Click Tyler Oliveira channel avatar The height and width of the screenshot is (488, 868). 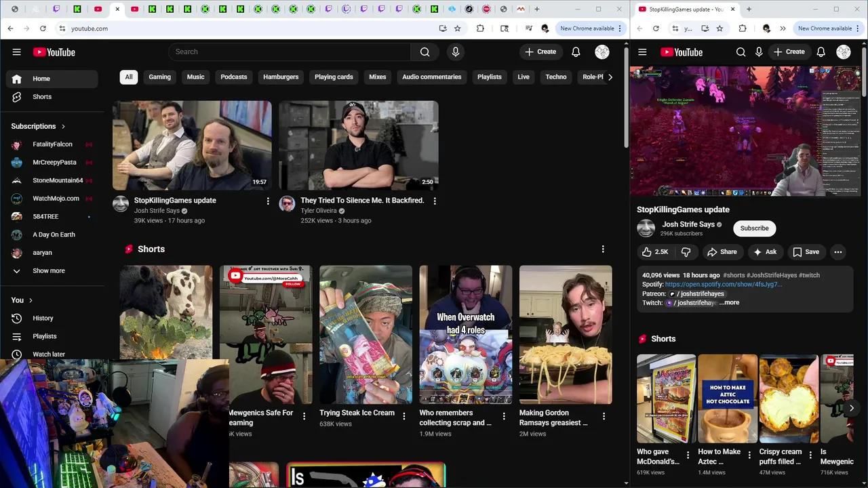click(287, 204)
